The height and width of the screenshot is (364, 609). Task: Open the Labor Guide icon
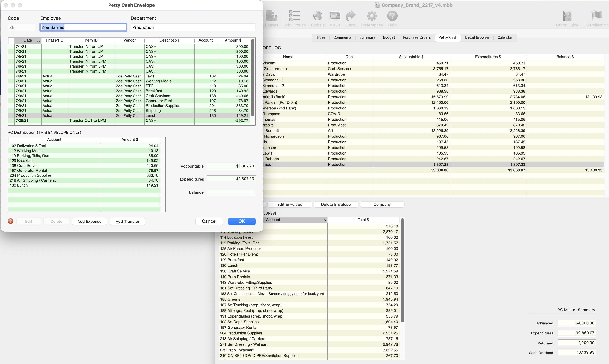pyautogui.click(x=567, y=16)
